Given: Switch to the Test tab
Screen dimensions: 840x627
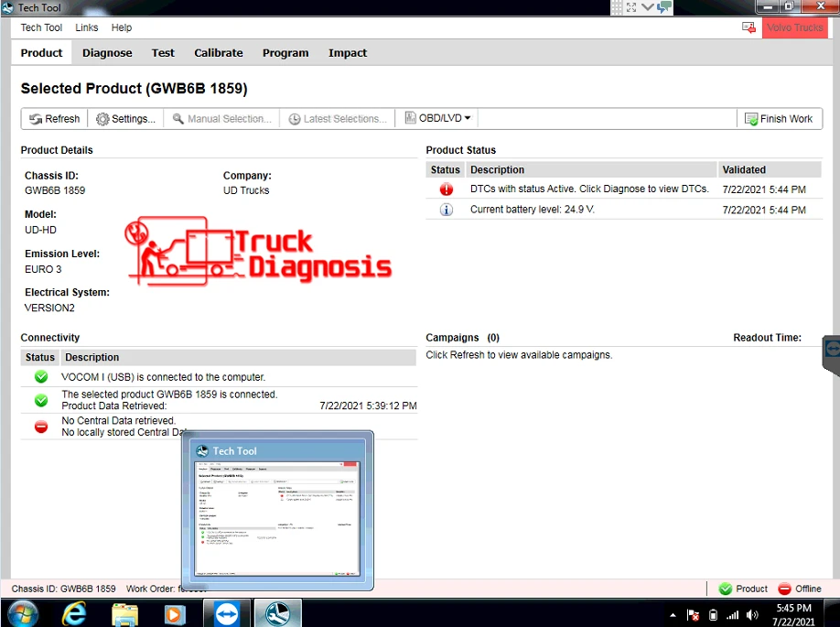Looking at the screenshot, I should tap(163, 53).
